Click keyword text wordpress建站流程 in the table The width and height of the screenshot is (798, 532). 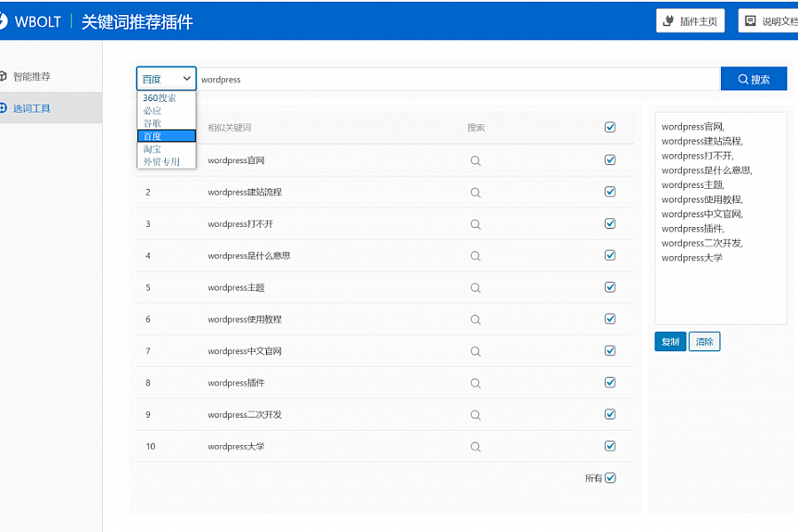[245, 192]
